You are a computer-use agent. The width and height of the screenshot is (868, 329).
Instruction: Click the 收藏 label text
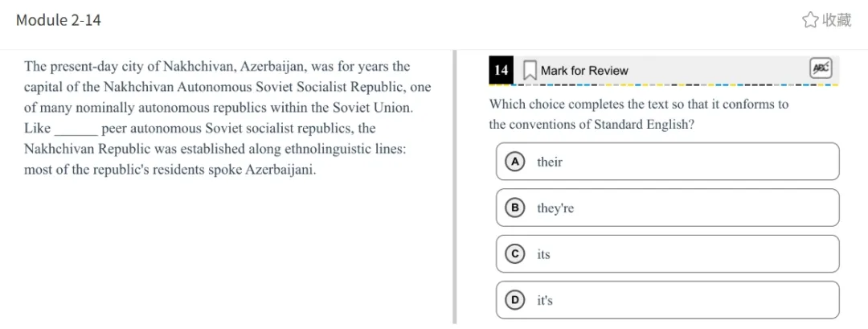pyautogui.click(x=837, y=20)
